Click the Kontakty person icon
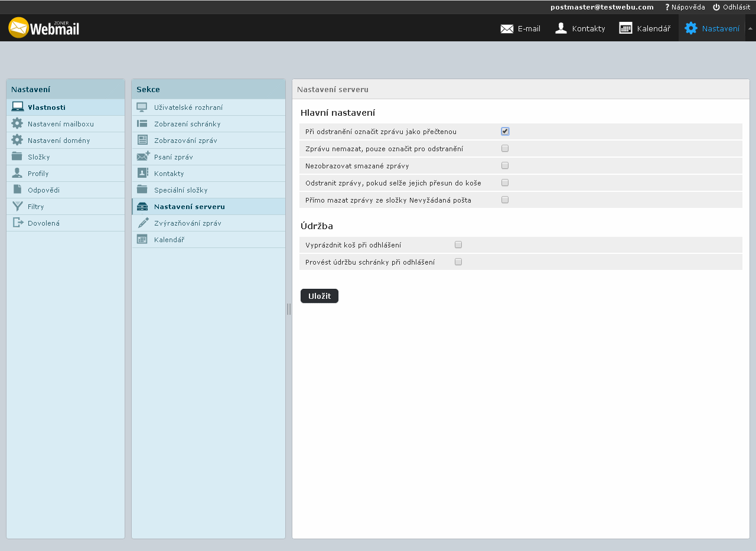 tap(561, 28)
